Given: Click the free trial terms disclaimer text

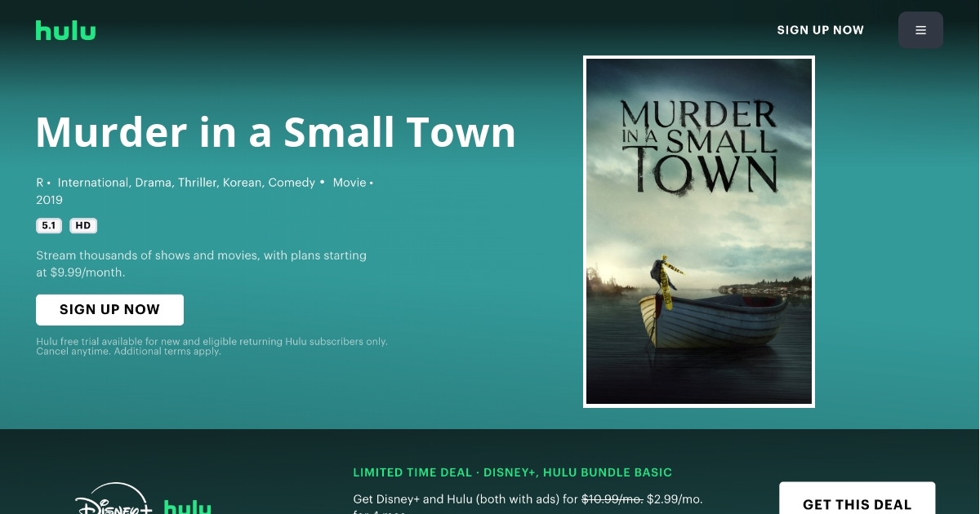Looking at the screenshot, I should pos(212,347).
